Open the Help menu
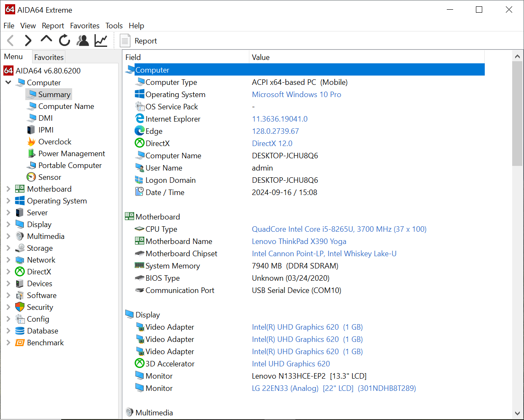 pos(136,26)
